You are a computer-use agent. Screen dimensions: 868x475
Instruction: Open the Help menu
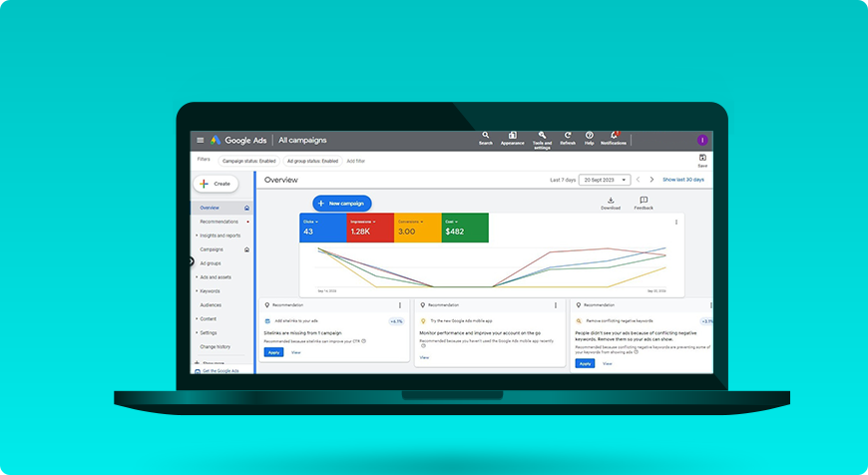pyautogui.click(x=589, y=139)
